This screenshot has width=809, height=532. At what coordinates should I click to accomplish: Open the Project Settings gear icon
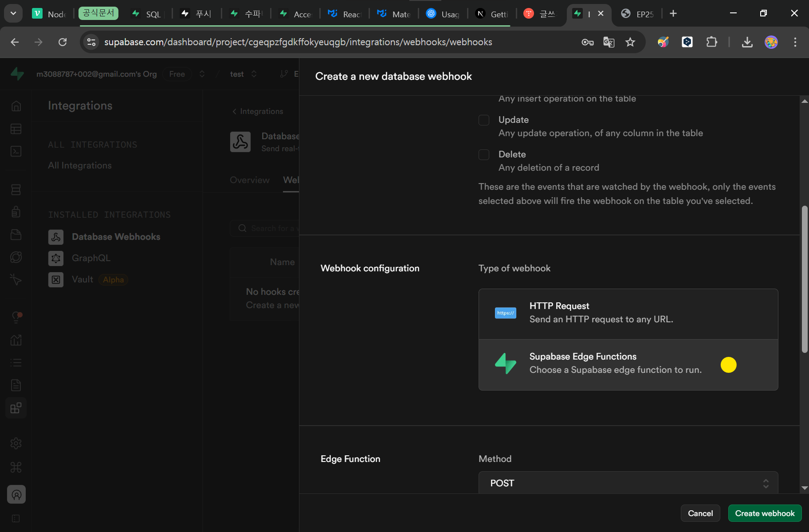coord(16,443)
